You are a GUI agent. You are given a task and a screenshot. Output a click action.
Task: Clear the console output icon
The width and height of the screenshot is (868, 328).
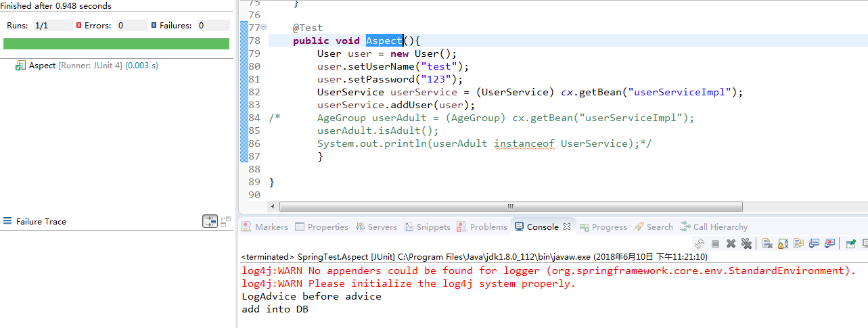(x=767, y=243)
